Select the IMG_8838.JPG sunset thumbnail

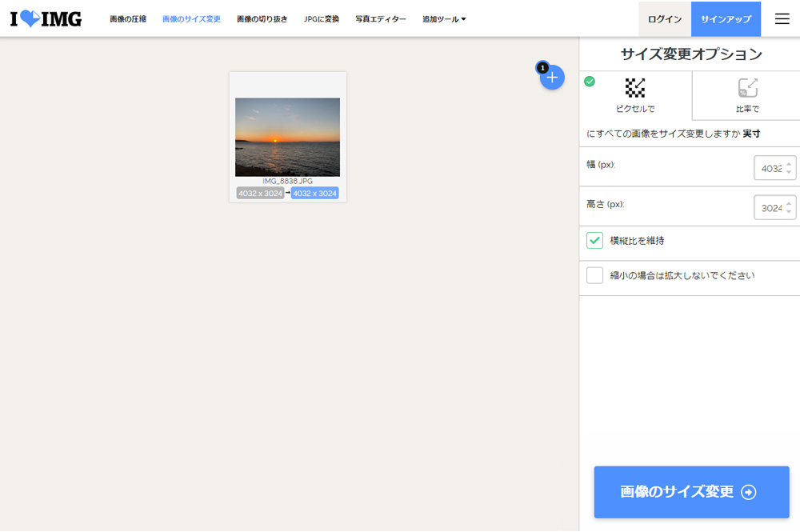coord(287,138)
